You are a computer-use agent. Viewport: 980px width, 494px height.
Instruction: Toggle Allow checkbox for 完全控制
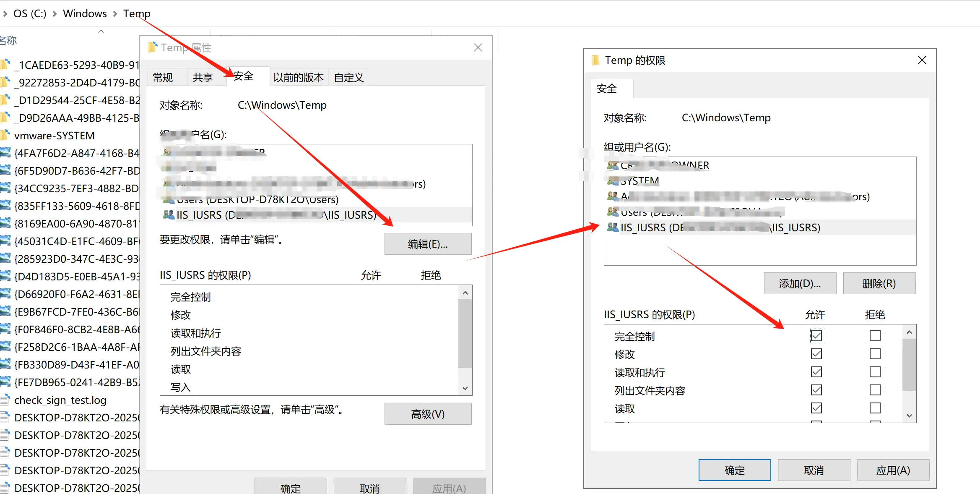pos(816,336)
